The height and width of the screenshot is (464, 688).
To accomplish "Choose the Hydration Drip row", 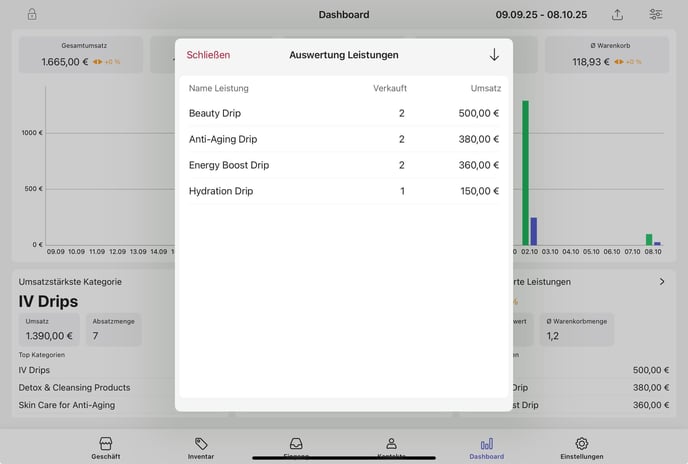I will 343,191.
